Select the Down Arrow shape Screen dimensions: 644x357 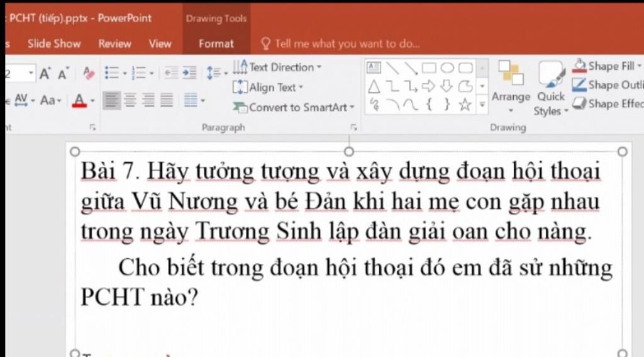coord(447,86)
